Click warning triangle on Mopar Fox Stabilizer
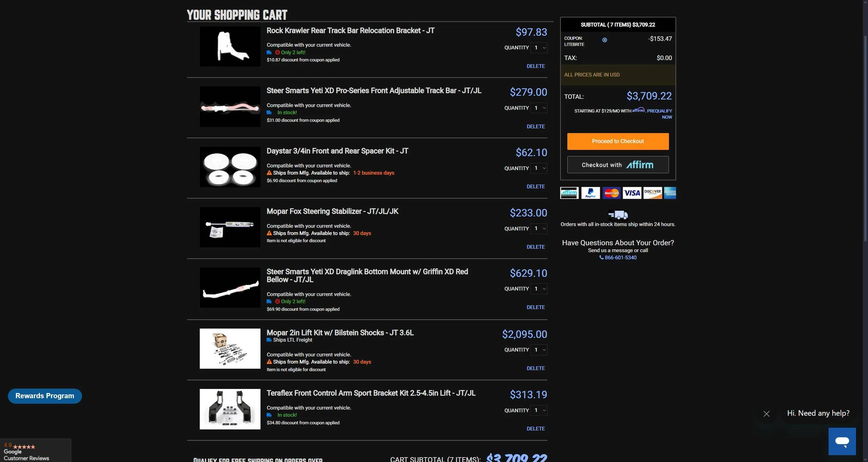This screenshot has width=868, height=462. click(269, 233)
